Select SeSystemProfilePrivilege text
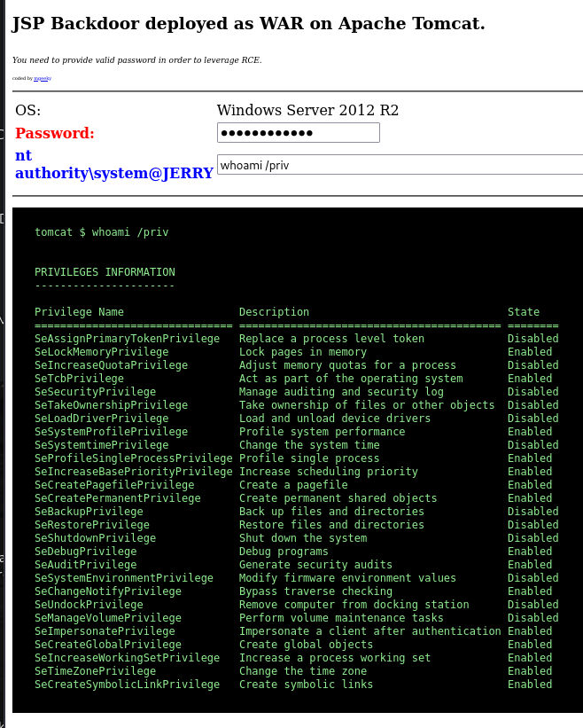 (112, 432)
